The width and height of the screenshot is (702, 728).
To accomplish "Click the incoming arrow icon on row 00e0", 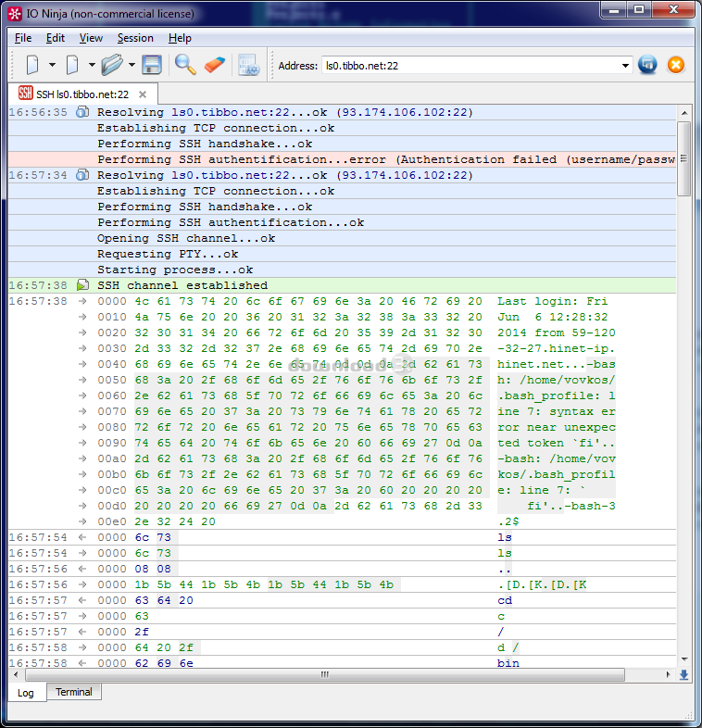I will point(82,521).
